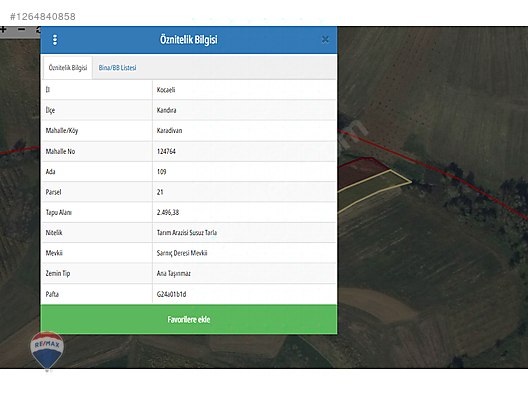528x396 pixels.
Task: Switch to the Bina/BB Listesi tab
Action: coord(118,68)
